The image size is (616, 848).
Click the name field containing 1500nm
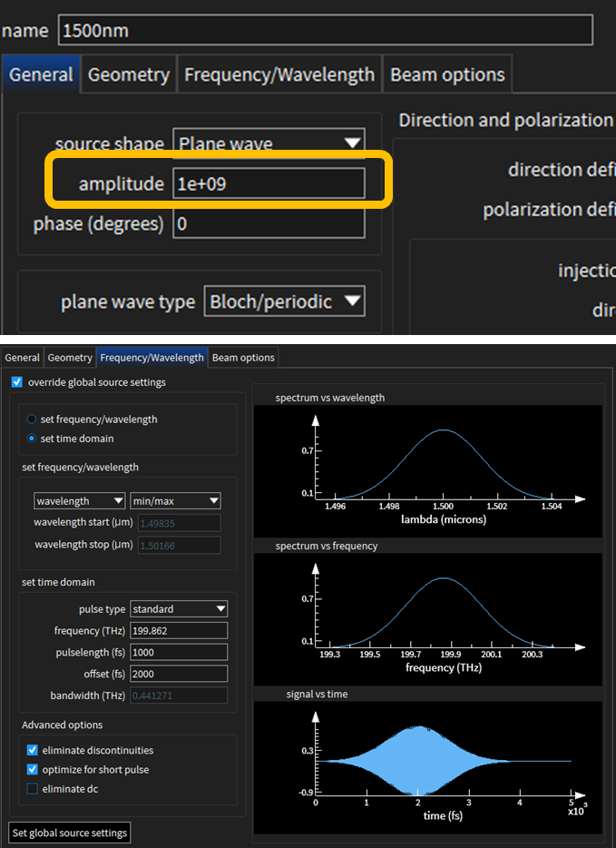tap(325, 31)
